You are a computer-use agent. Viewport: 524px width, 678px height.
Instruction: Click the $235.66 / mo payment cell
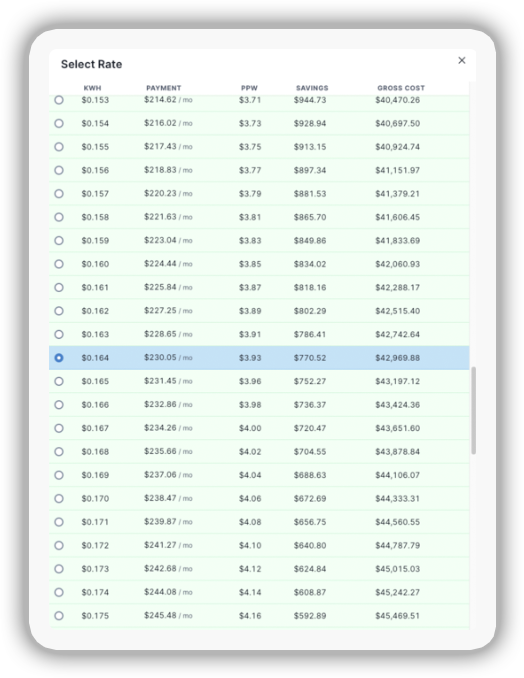pos(168,451)
